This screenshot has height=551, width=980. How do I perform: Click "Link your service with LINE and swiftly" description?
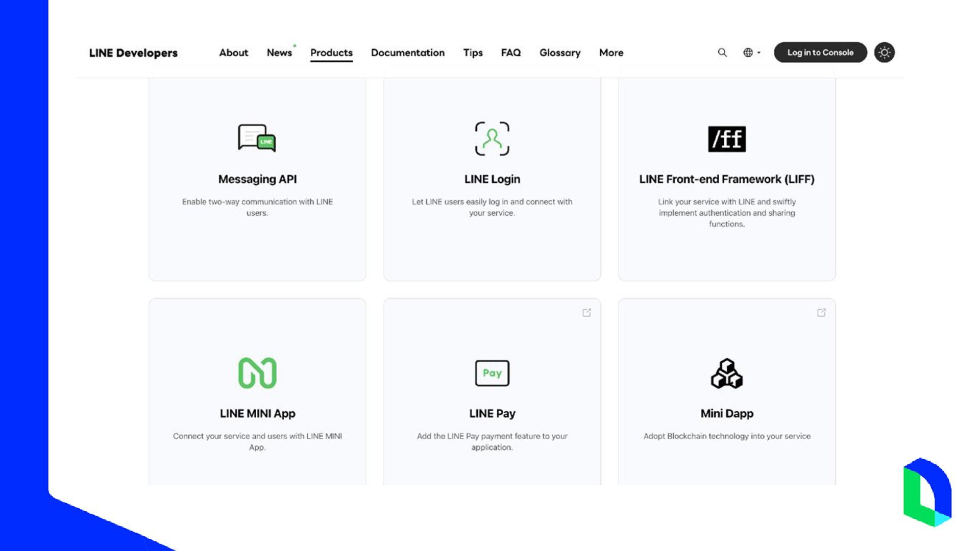[x=727, y=213]
